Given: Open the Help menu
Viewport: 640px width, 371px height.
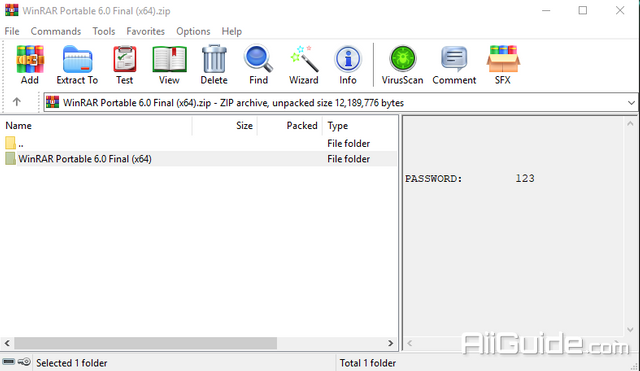Looking at the screenshot, I should coord(231,31).
